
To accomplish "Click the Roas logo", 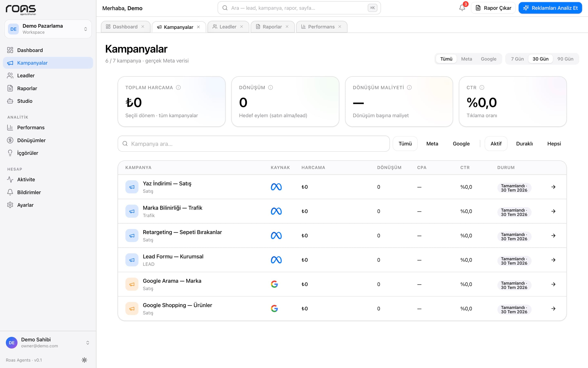I will [x=21, y=10].
